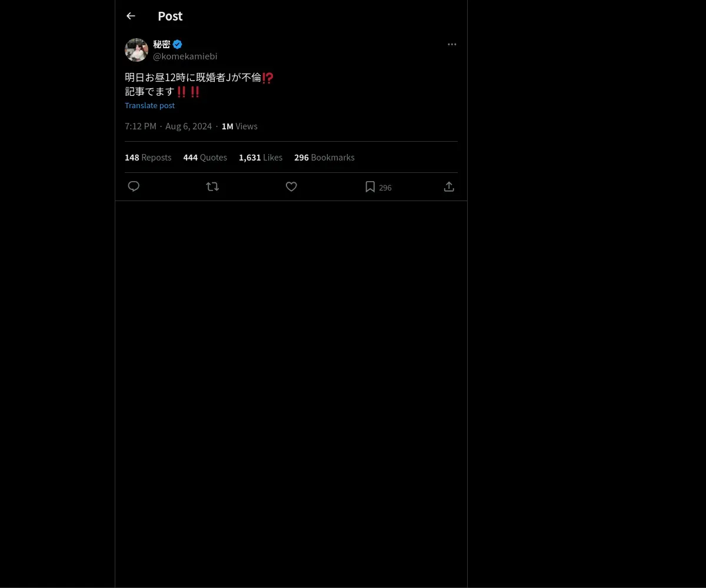
Task: Click the blue verified badge
Action: [x=177, y=44]
